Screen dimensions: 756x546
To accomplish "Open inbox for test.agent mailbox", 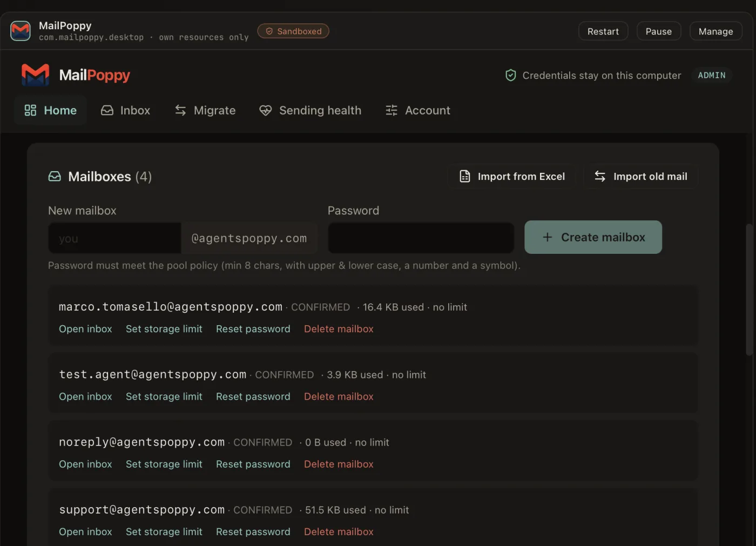I will (85, 396).
